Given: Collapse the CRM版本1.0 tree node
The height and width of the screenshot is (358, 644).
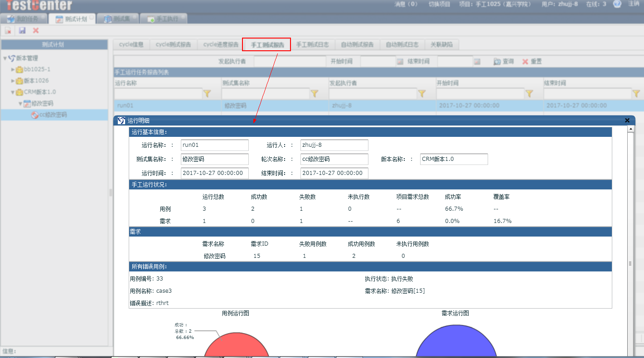Looking at the screenshot, I should tap(13, 92).
